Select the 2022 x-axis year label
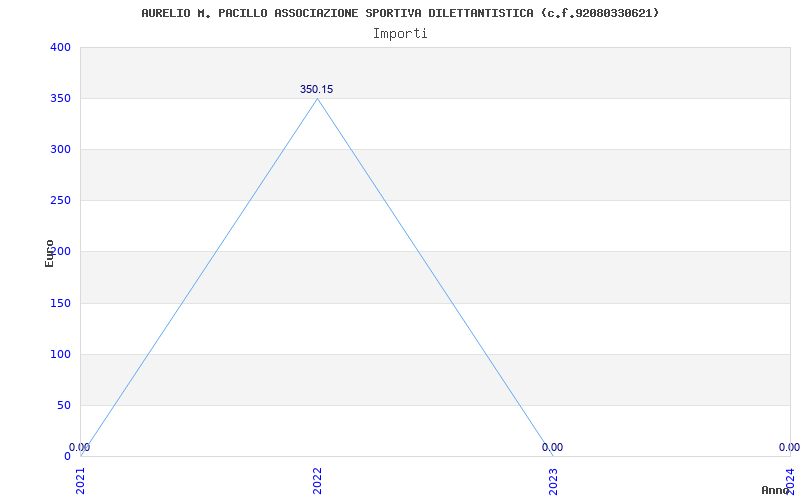 pyautogui.click(x=317, y=481)
